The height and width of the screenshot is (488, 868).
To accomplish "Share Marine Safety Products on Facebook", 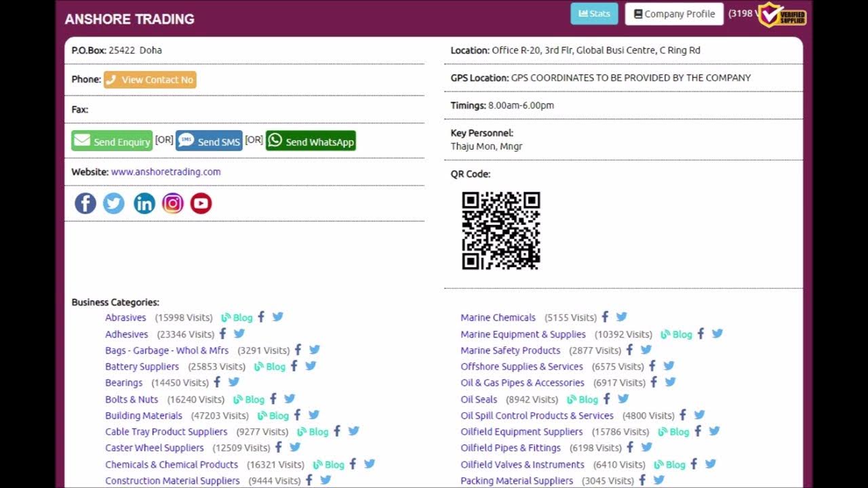I will pyautogui.click(x=629, y=350).
